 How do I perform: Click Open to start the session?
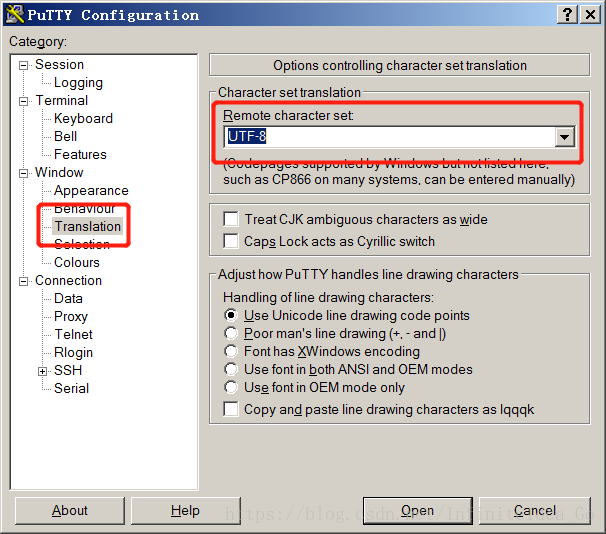pos(417,511)
